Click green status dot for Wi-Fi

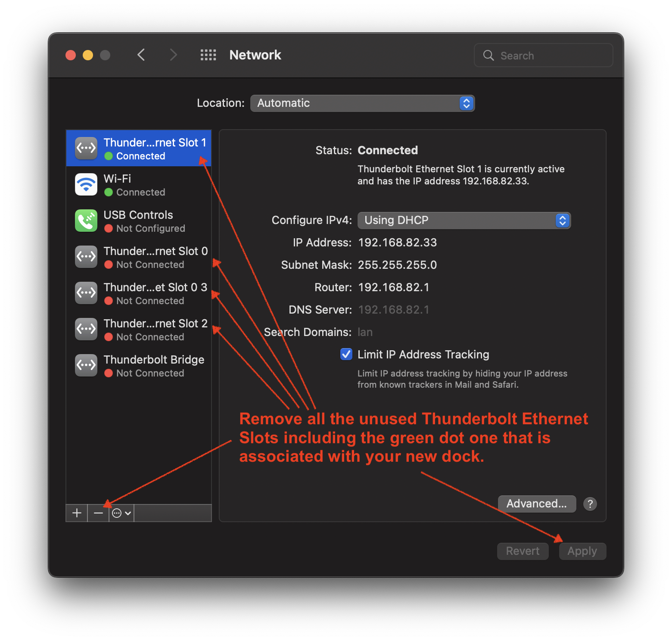pyautogui.click(x=109, y=192)
